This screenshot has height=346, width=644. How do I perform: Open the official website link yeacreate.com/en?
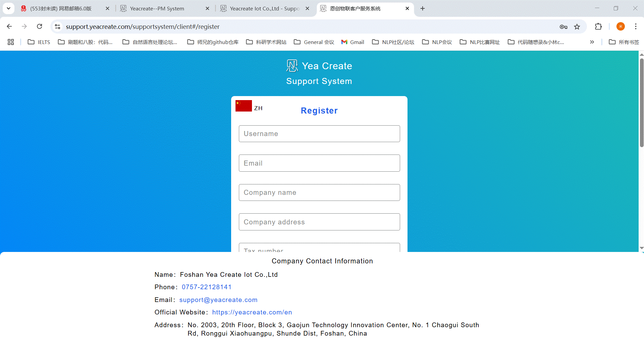pos(252,312)
